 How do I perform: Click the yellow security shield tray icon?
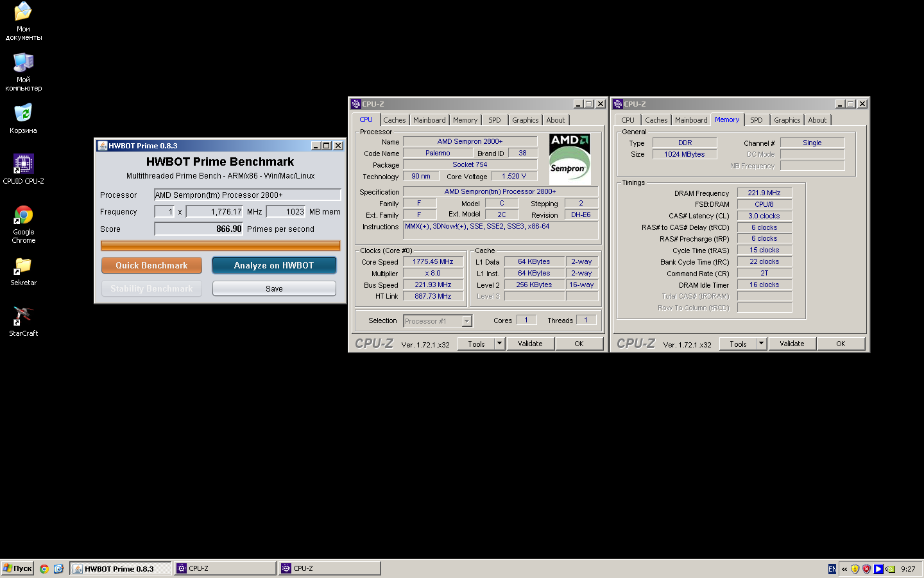pos(855,569)
